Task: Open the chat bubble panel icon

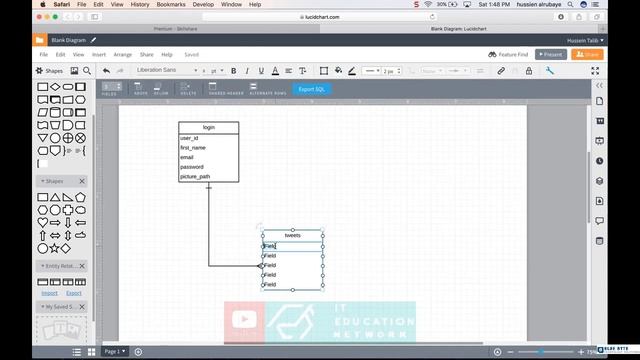Action: click(x=599, y=221)
